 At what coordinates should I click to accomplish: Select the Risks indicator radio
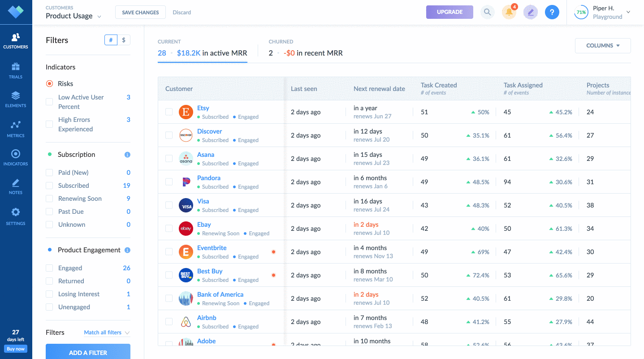[x=49, y=84]
